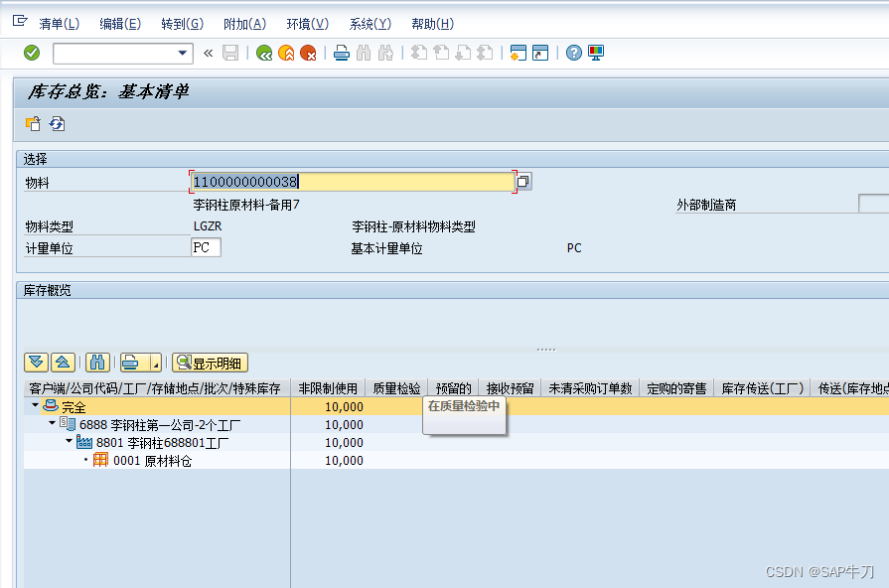This screenshot has width=889, height=588.
Task: Click the Expand subtree down-arrow icon
Action: (37, 363)
